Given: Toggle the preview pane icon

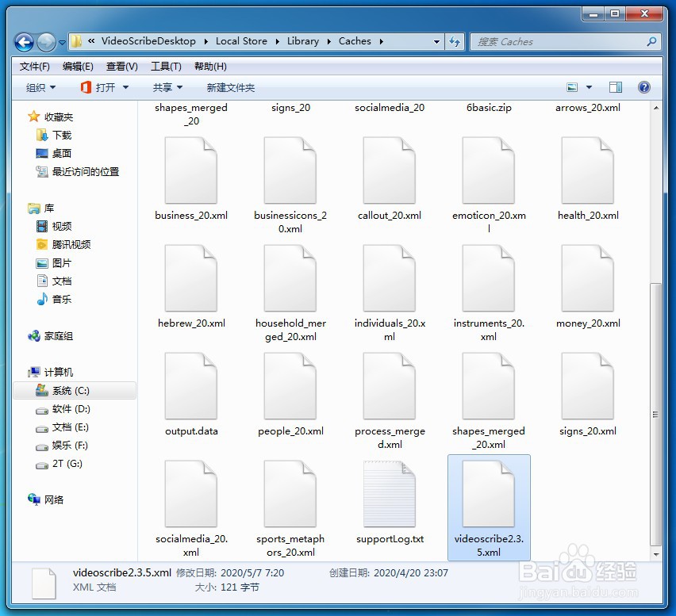Looking at the screenshot, I should click(615, 87).
